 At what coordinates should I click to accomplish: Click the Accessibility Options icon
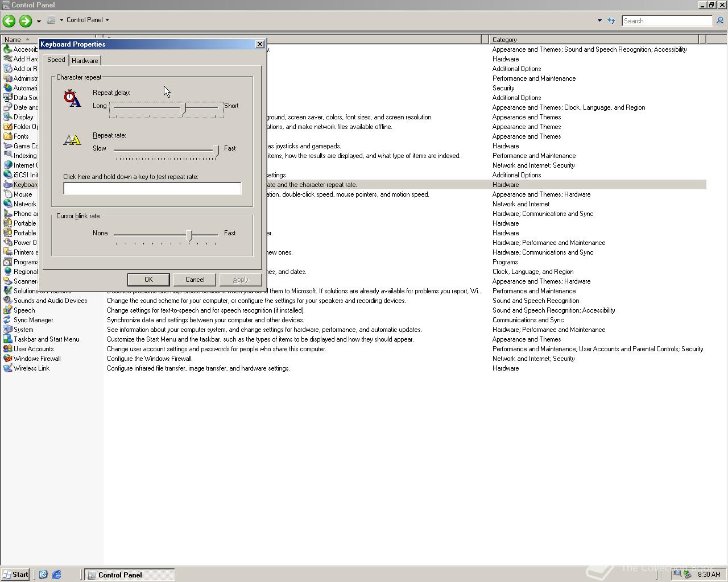coord(7,49)
